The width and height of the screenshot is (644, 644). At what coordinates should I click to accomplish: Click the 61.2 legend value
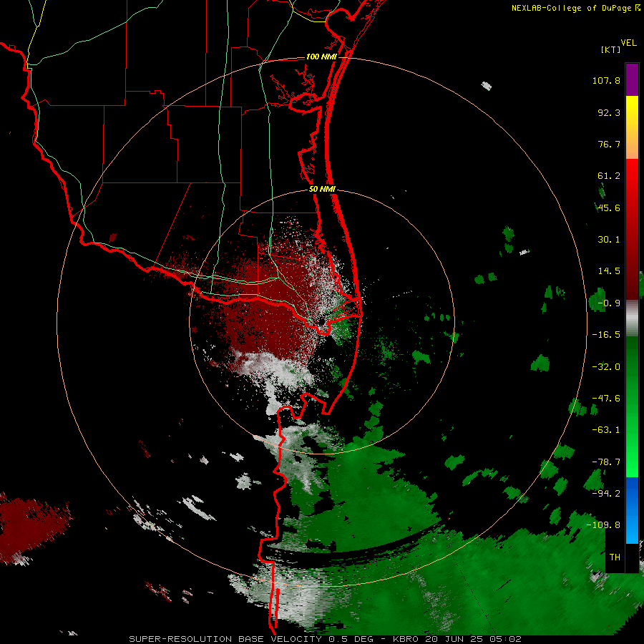point(609,176)
